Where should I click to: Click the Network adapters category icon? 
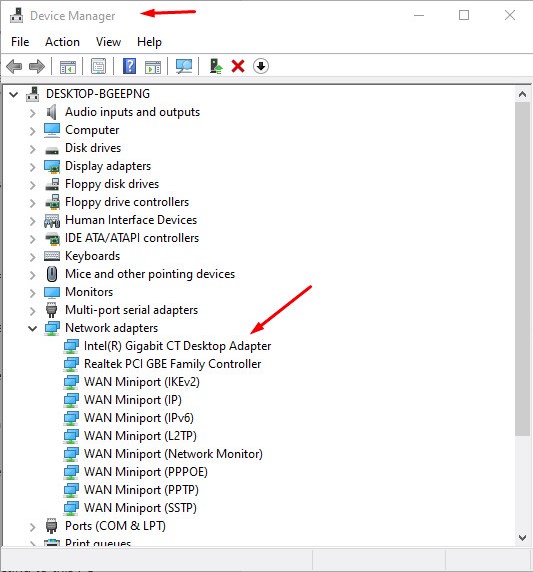point(52,328)
